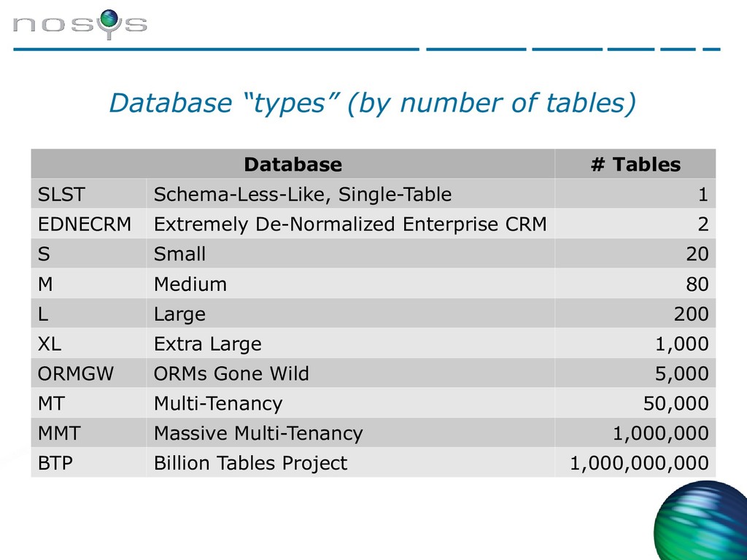This screenshot has height=560, width=747.
Task: Click the 'Medium' description cell
Action: tap(350, 284)
